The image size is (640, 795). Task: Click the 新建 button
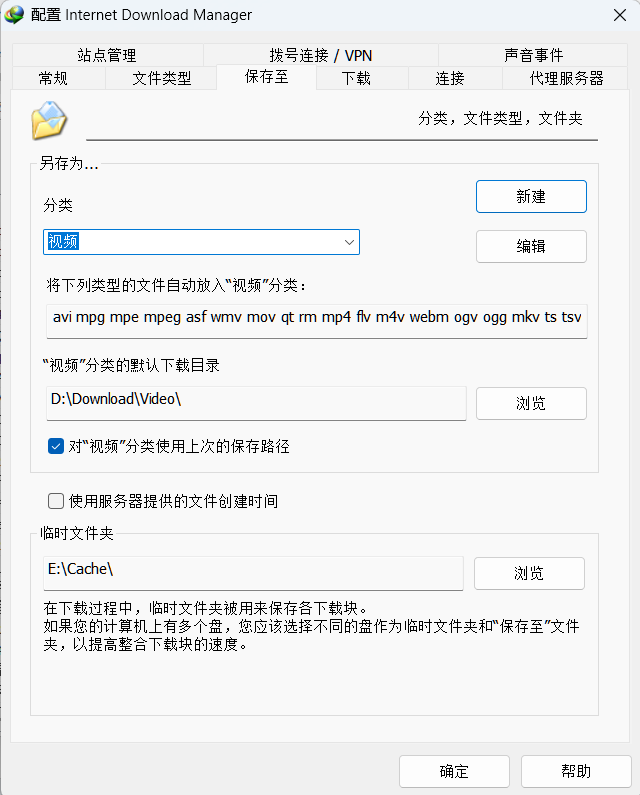pos(531,196)
